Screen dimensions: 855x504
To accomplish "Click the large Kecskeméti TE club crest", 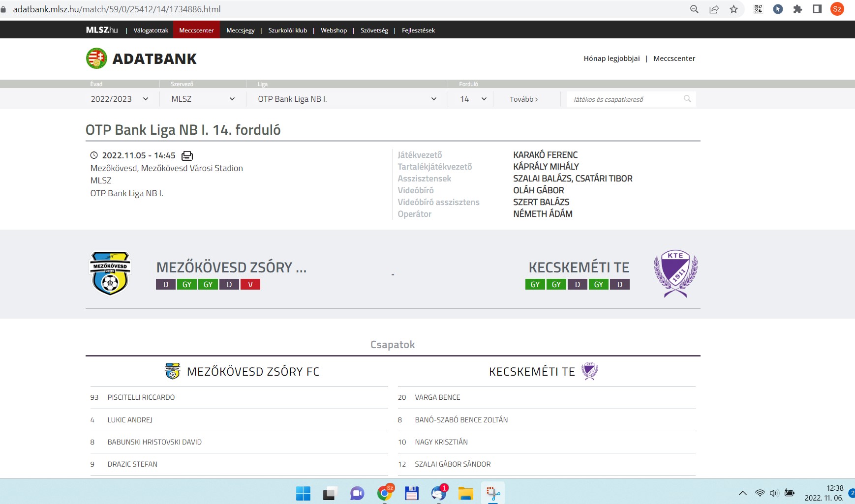I will pyautogui.click(x=675, y=273).
